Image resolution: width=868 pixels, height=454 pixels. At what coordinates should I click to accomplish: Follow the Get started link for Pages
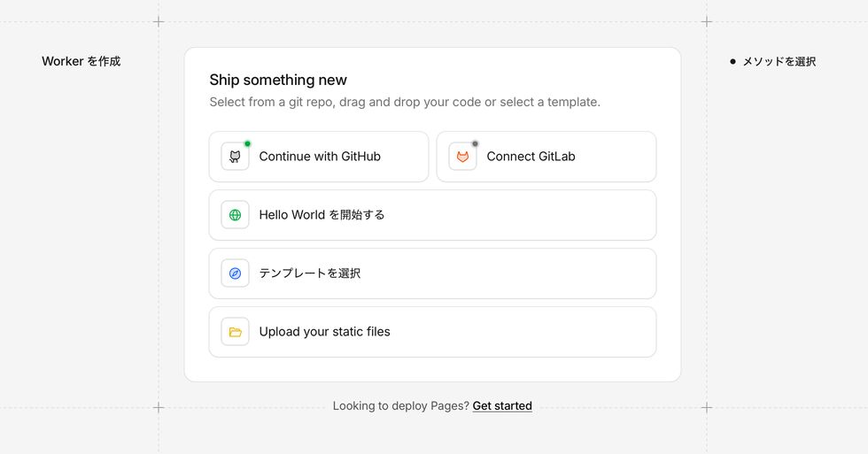tap(502, 406)
